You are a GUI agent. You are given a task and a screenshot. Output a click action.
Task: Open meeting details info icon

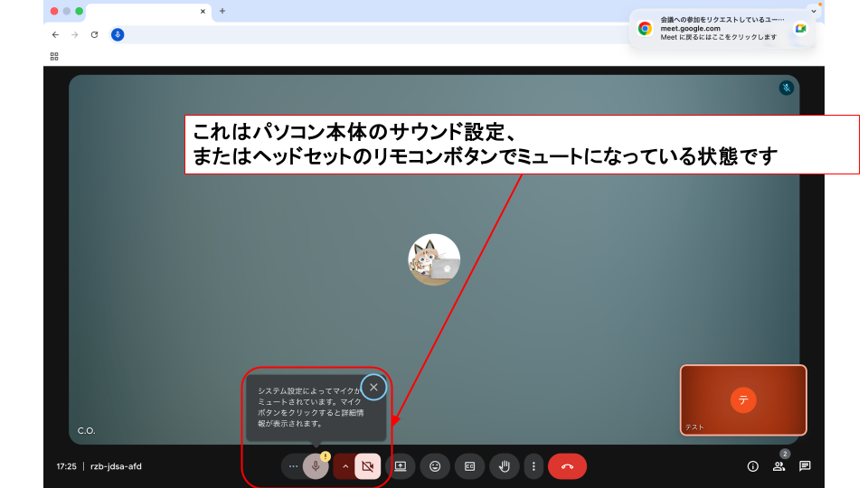[752, 466]
